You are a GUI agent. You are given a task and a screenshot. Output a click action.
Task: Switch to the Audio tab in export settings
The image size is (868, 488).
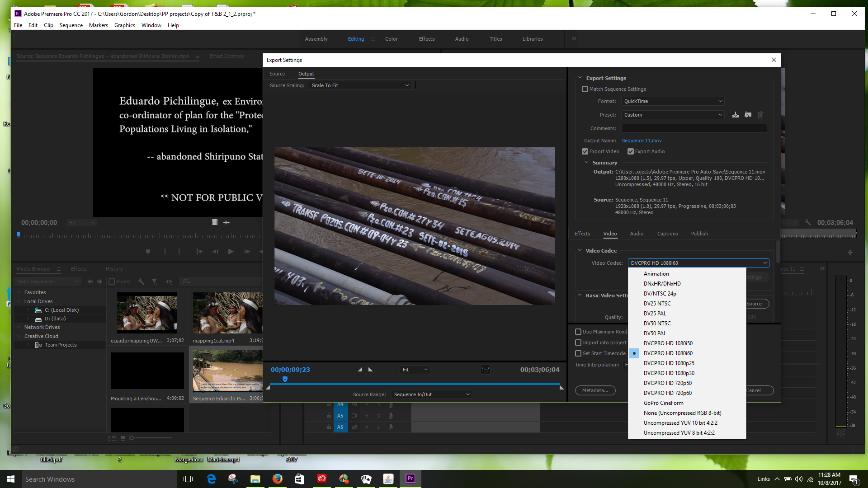coord(637,234)
